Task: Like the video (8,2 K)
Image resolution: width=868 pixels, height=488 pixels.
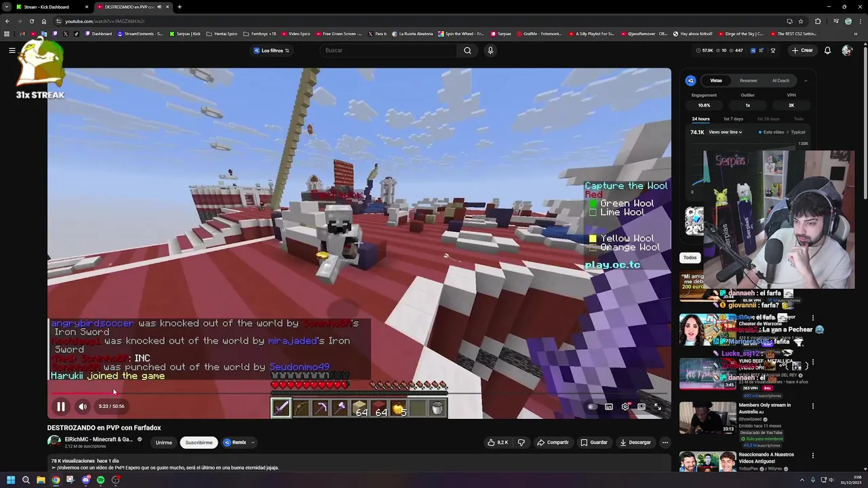Action: [498, 443]
